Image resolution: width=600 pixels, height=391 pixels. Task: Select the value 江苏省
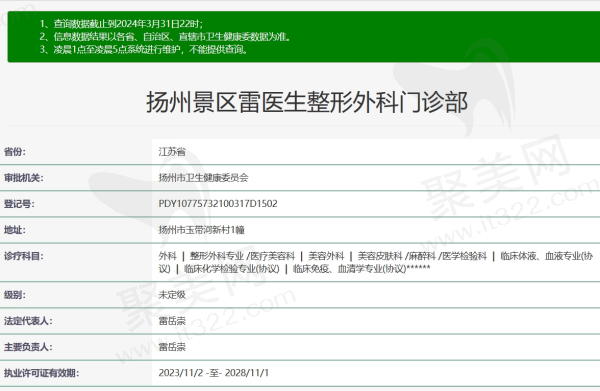172,152
